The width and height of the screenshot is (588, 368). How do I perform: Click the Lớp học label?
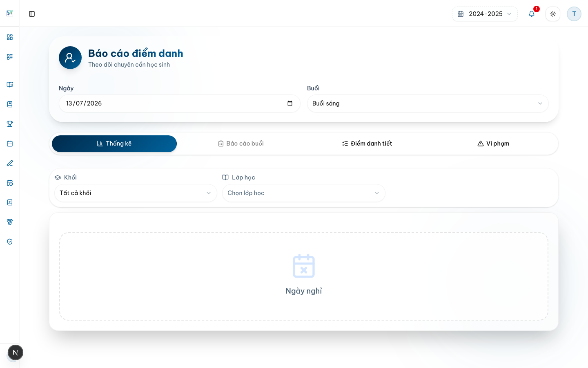pos(243,177)
